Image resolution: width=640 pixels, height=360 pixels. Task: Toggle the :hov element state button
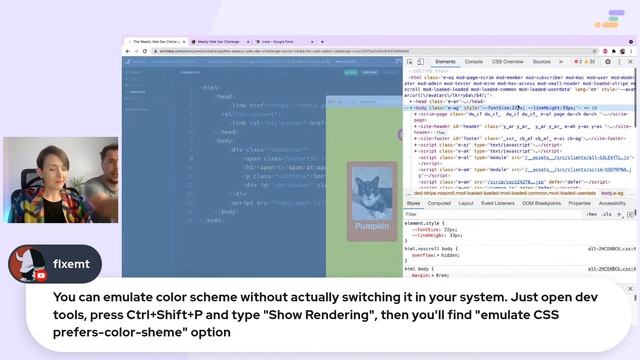click(591, 214)
